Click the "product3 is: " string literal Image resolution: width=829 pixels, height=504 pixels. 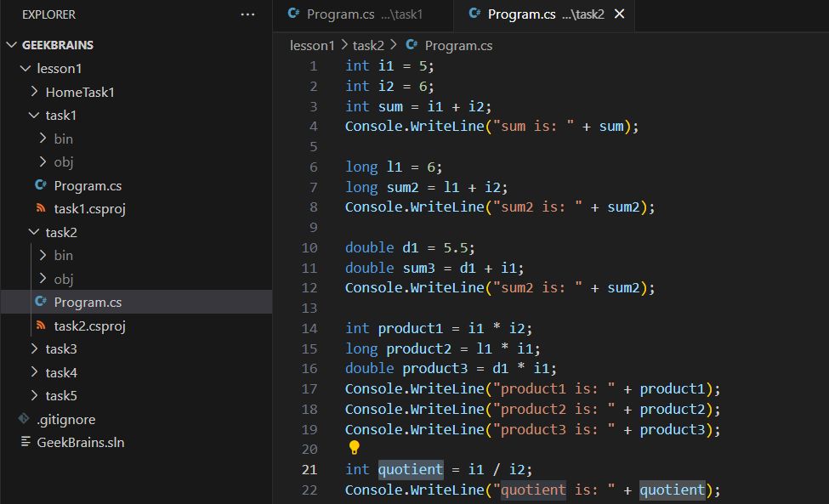coord(554,429)
